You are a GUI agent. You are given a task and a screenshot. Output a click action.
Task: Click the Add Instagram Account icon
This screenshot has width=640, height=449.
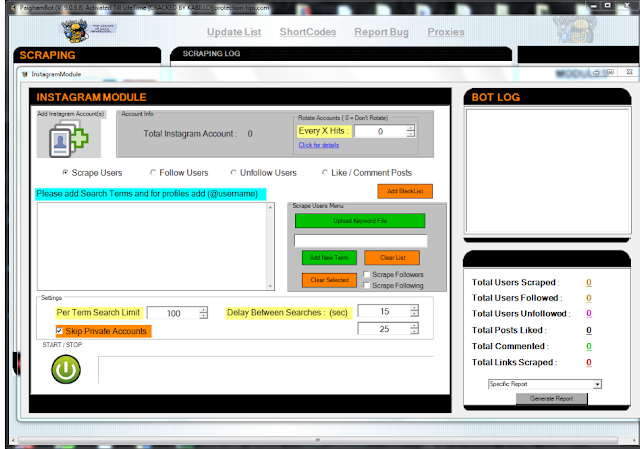(69, 139)
